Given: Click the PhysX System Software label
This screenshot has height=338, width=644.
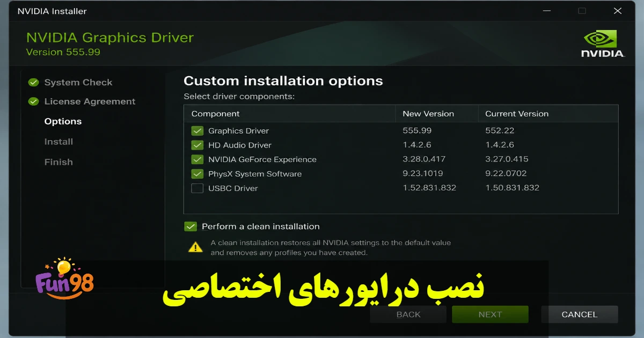Looking at the screenshot, I should (x=255, y=174).
